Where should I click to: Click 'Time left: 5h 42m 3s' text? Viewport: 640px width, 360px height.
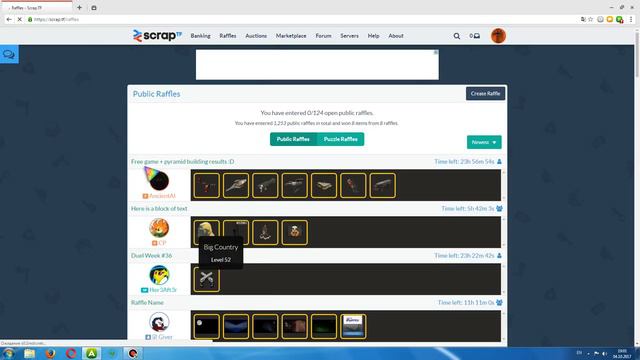(468, 209)
